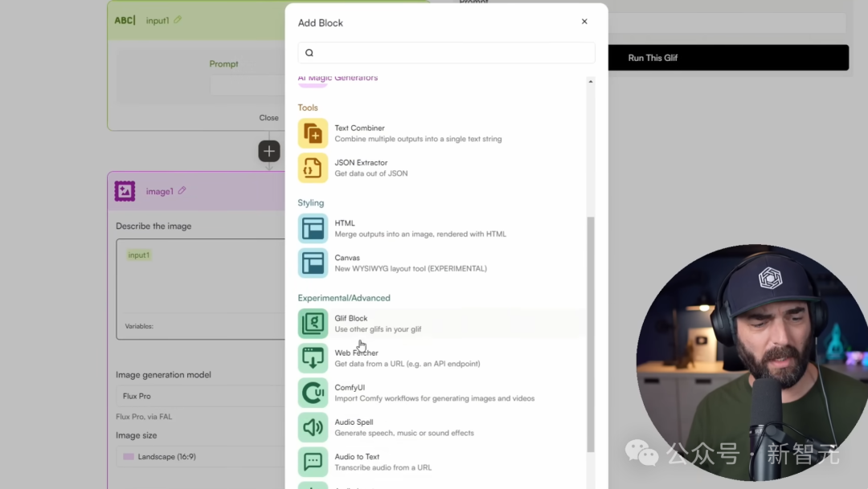The height and width of the screenshot is (489, 868).
Task: Click the pencil icon next to input1
Action: tap(178, 20)
